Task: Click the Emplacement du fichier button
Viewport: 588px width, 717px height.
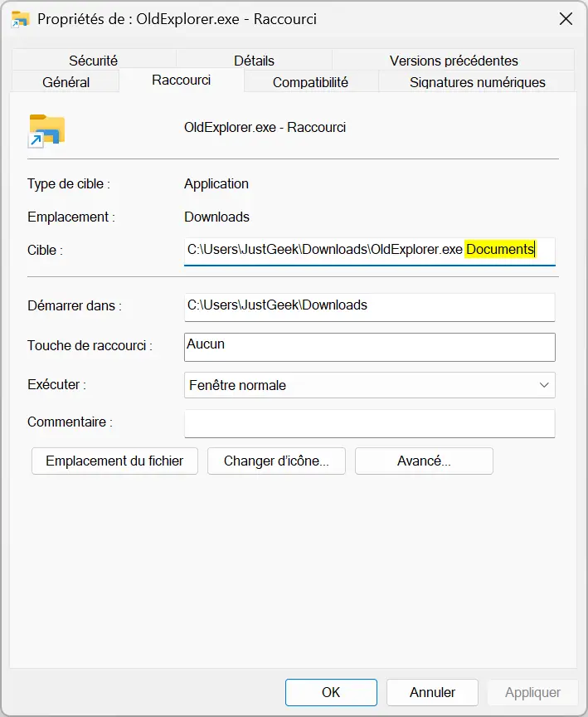Action: (x=114, y=461)
